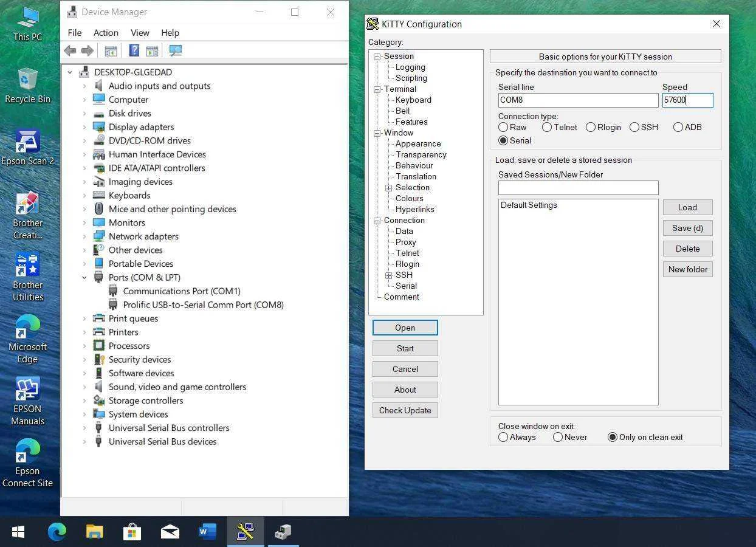The width and height of the screenshot is (756, 547).
Task: Collapse DESKTOP-GLGEDAD root node
Action: click(x=70, y=72)
